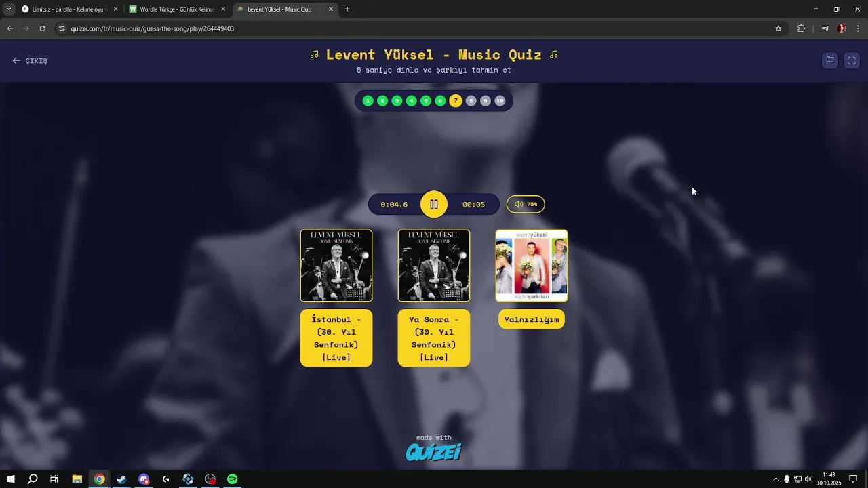Click the microphone tray icon
Image resolution: width=868 pixels, height=488 pixels.
click(787, 479)
